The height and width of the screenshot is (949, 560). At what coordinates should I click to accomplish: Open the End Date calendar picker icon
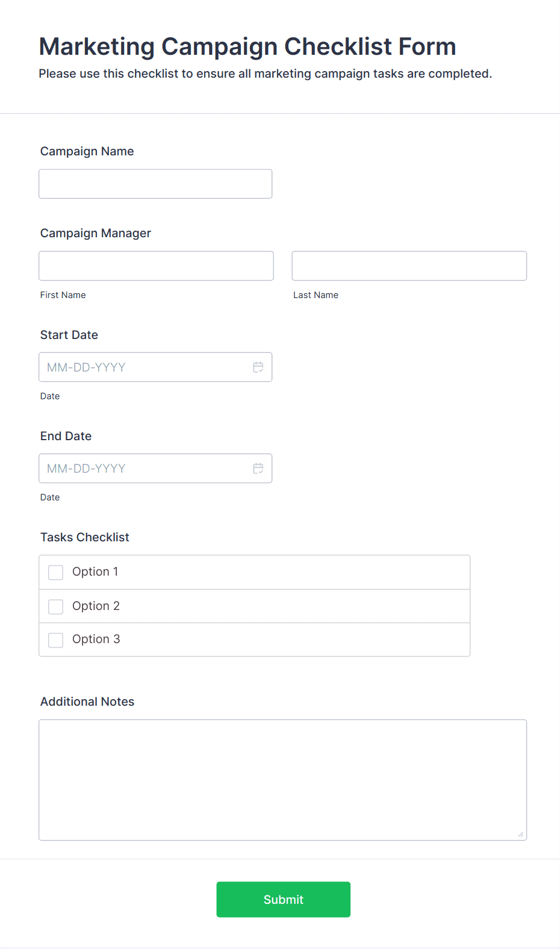(x=258, y=468)
